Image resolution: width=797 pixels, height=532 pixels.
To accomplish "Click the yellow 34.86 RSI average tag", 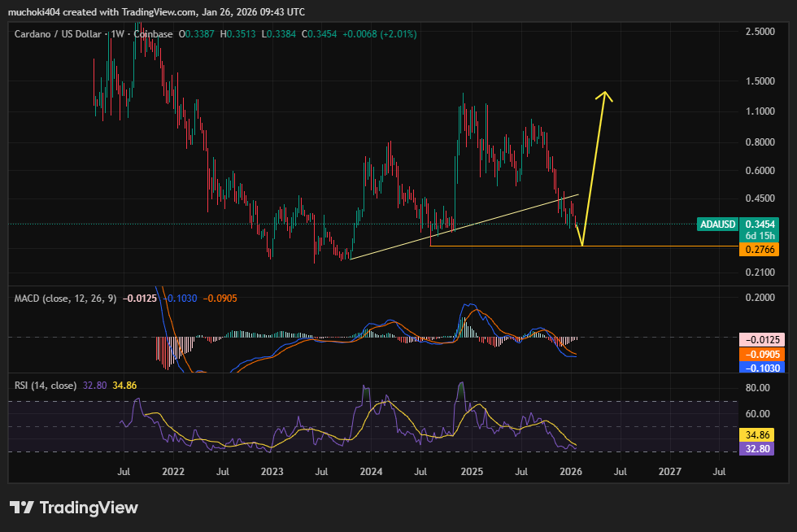I will 758,435.
